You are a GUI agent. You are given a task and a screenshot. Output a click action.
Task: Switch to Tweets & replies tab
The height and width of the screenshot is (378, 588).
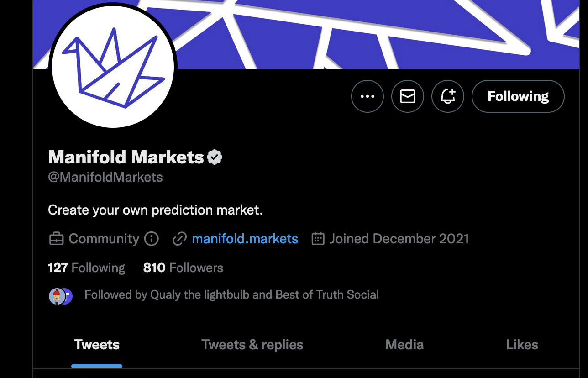point(252,345)
